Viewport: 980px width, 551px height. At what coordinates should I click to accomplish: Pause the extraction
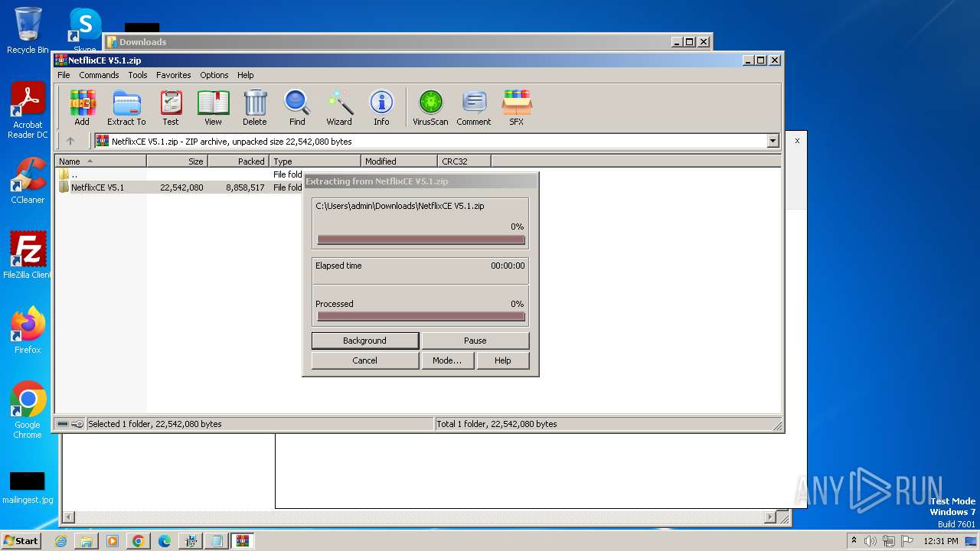pos(475,341)
